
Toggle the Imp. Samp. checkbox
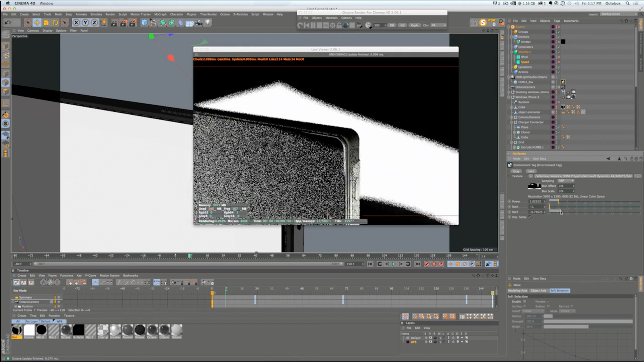(530, 217)
